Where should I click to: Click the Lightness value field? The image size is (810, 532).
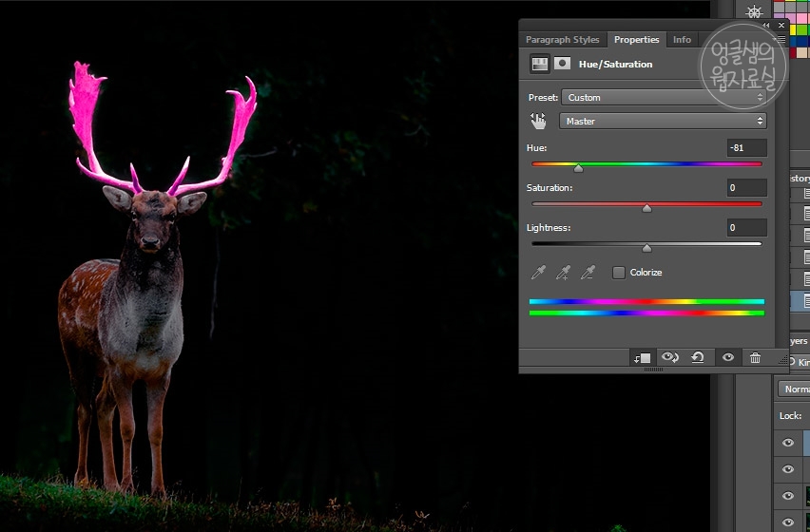746,228
